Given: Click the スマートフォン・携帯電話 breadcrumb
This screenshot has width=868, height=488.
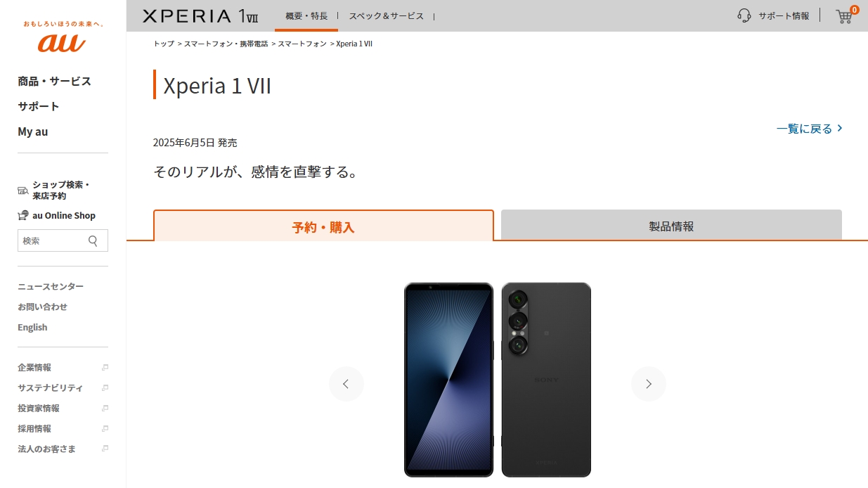Looking at the screenshot, I should 226,44.
